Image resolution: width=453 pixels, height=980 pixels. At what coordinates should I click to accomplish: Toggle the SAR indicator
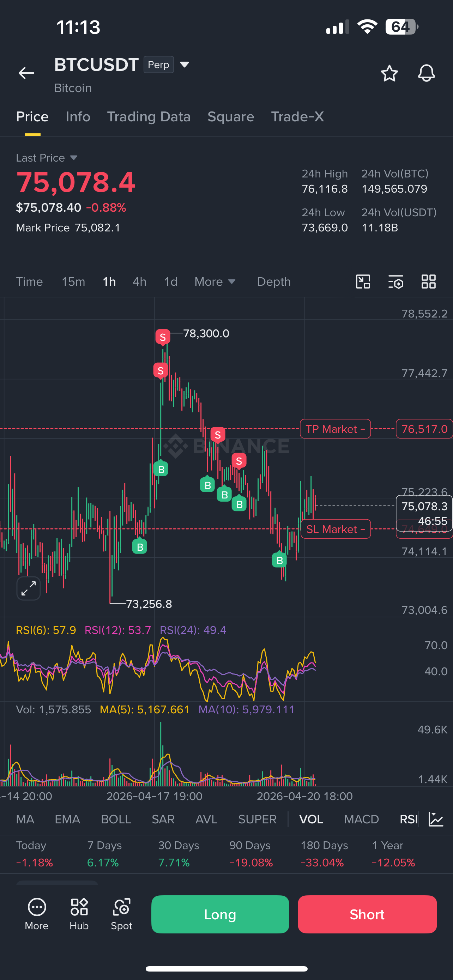163,819
